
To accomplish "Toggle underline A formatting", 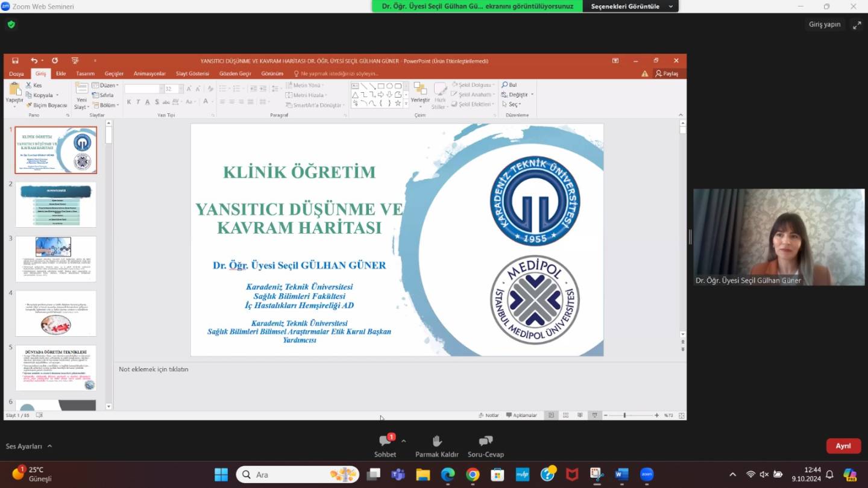I will coord(148,102).
